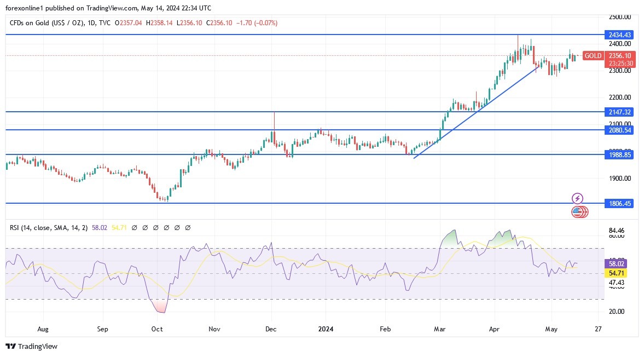The height and width of the screenshot is (356, 644).
Task: Click the GOLD badge on the price axis
Action: (x=593, y=56)
